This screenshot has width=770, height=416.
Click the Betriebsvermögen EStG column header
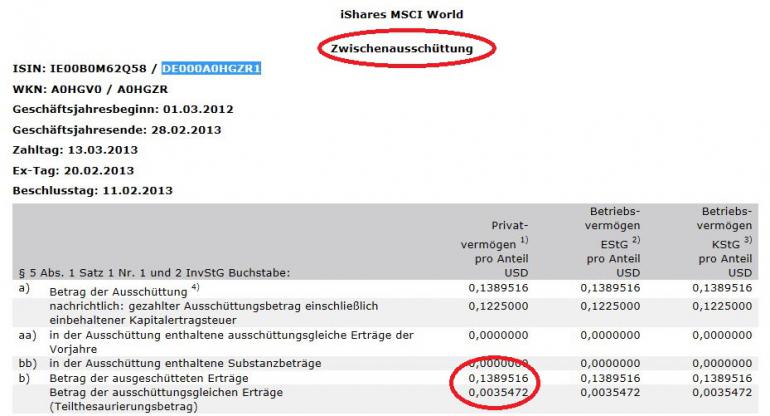click(613, 242)
